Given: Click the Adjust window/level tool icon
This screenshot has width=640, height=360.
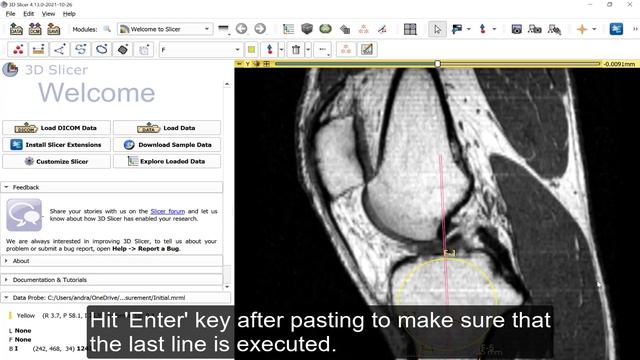Looking at the screenshot, I should 457,29.
